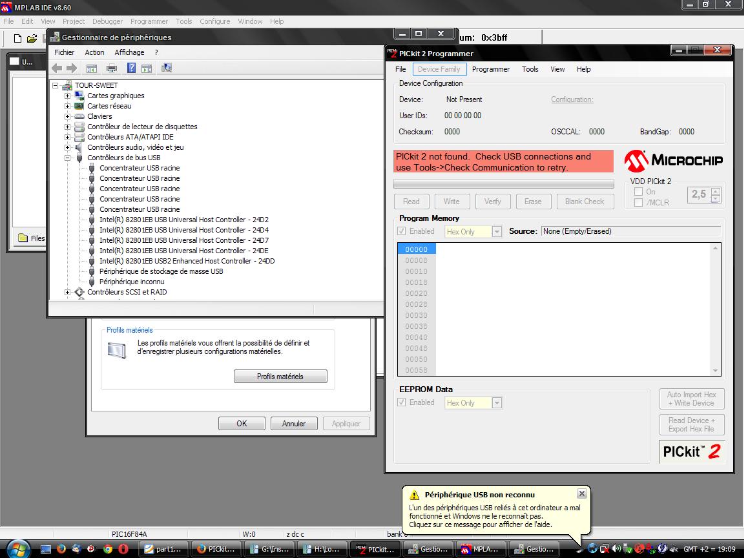
Task: Expand Contrôleurs SCSI et RAID node
Action: (x=67, y=293)
